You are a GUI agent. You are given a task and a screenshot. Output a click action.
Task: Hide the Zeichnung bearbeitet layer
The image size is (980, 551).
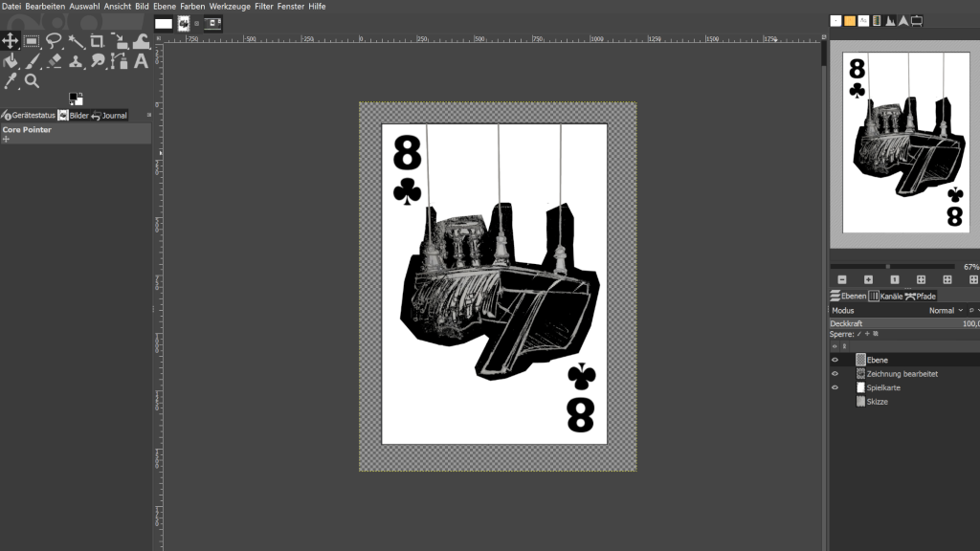[x=835, y=374]
